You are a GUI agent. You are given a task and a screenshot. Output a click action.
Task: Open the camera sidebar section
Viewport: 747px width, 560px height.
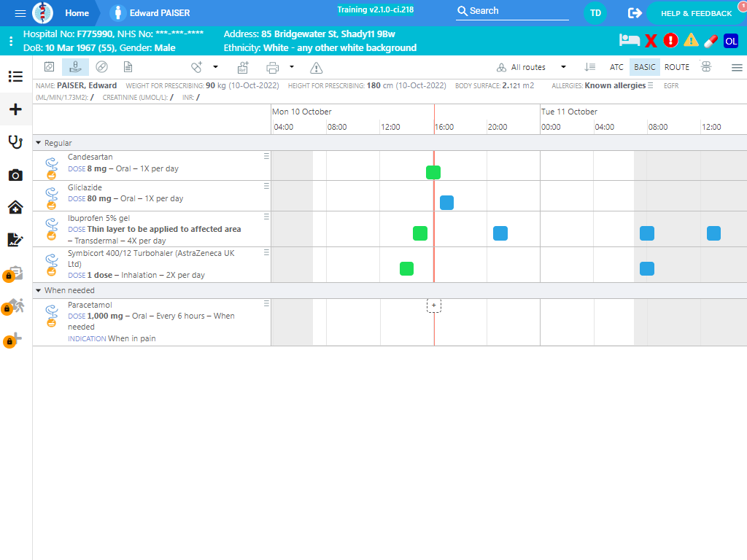coord(15,175)
